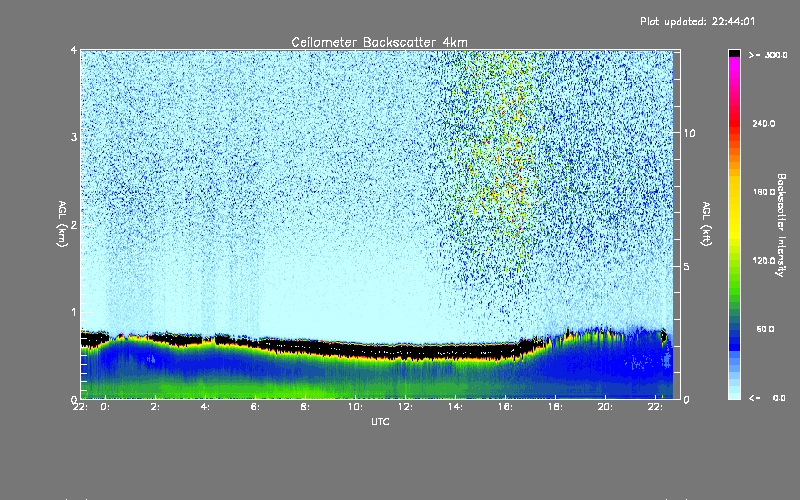Click the left 'AGL (km)' axis label

(x=62, y=224)
